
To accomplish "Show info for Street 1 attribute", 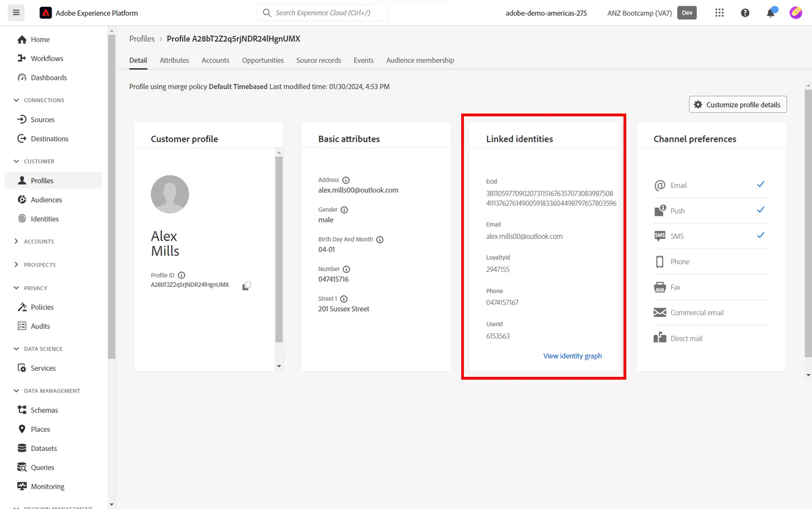I will (x=344, y=299).
